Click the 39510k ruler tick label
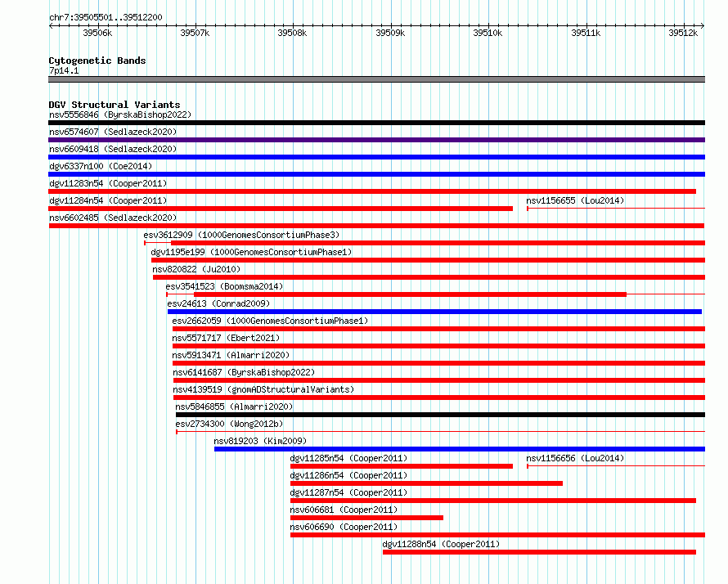 tap(488, 33)
